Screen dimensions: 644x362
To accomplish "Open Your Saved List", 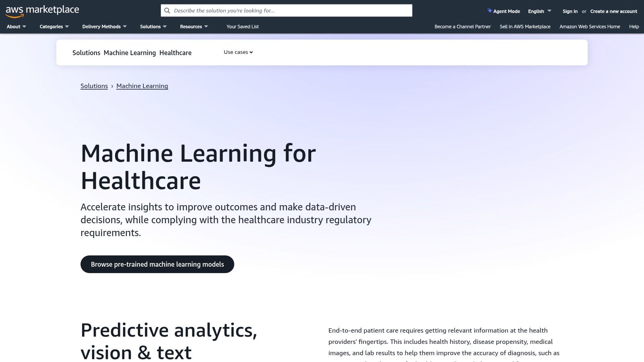I will 242,27.
